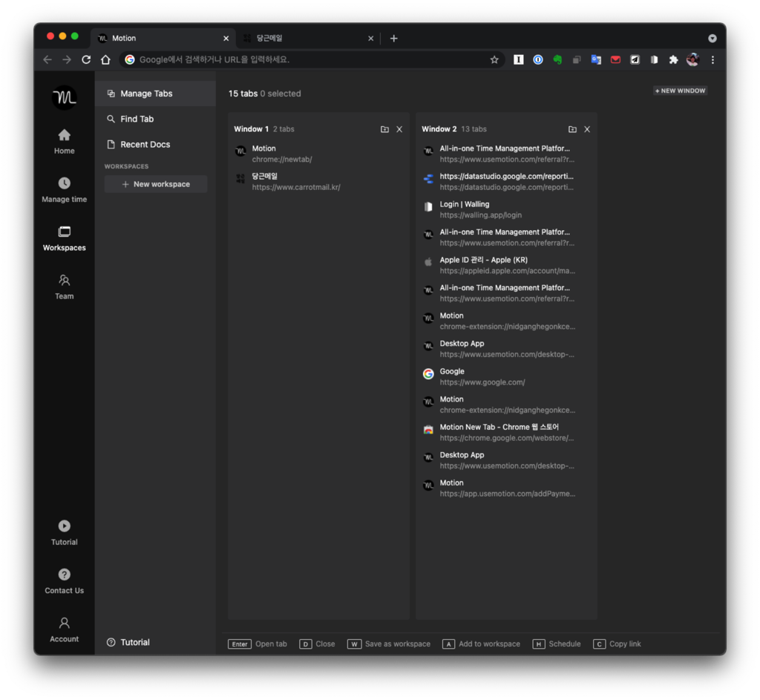This screenshot has height=700, width=760.
Task: Focus the URL address bar
Action: tap(310, 59)
